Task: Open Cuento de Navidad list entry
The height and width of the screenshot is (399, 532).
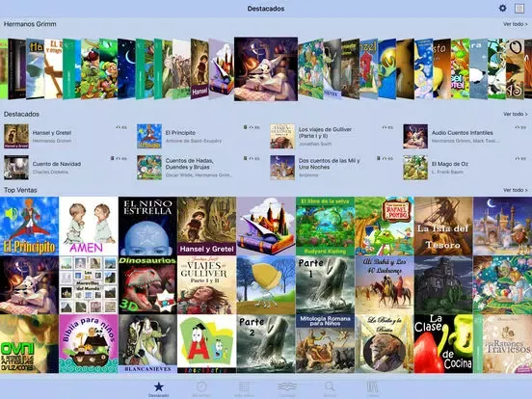Action: pyautogui.click(x=66, y=168)
